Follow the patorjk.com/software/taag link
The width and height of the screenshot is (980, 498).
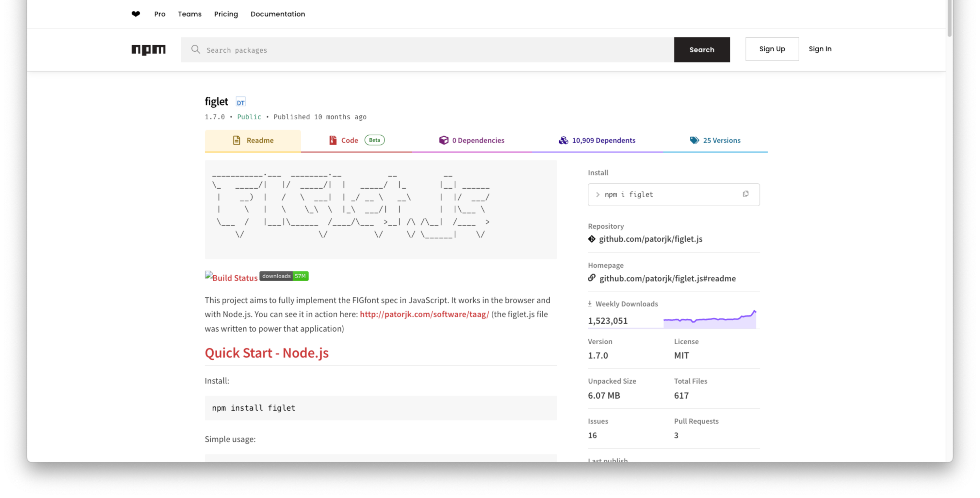click(x=424, y=314)
